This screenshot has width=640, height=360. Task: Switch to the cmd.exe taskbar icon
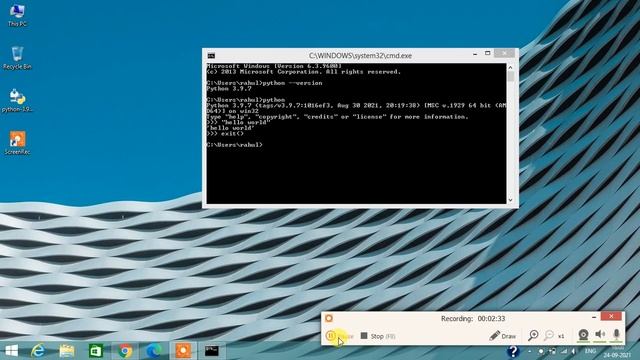pyautogui.click(x=211, y=351)
